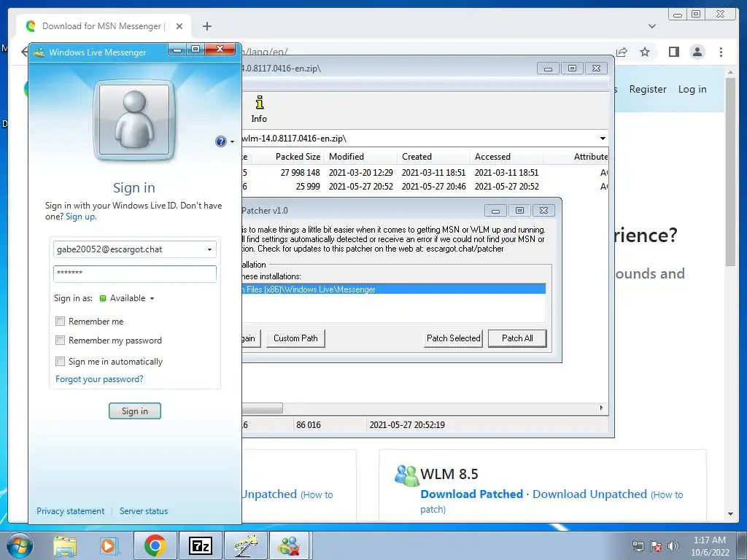Click the 7-Zip scrollbar right arrow
The width and height of the screenshot is (747, 560).
click(x=601, y=408)
